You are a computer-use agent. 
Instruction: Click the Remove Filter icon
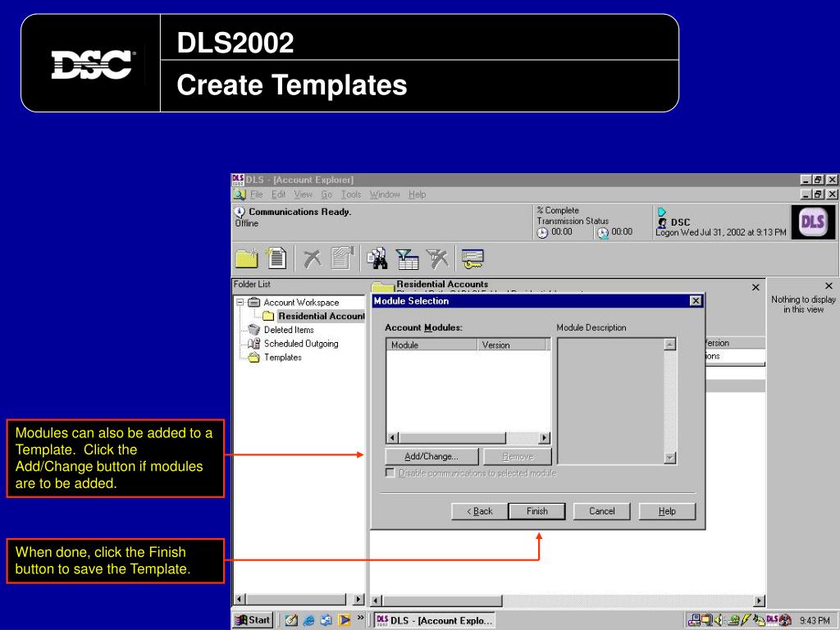[x=438, y=258]
